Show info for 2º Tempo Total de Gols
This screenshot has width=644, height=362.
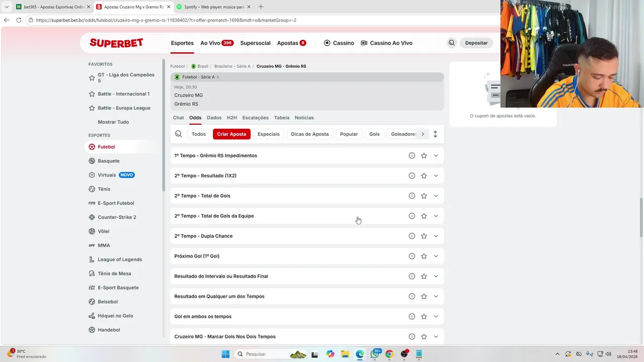[x=412, y=196]
